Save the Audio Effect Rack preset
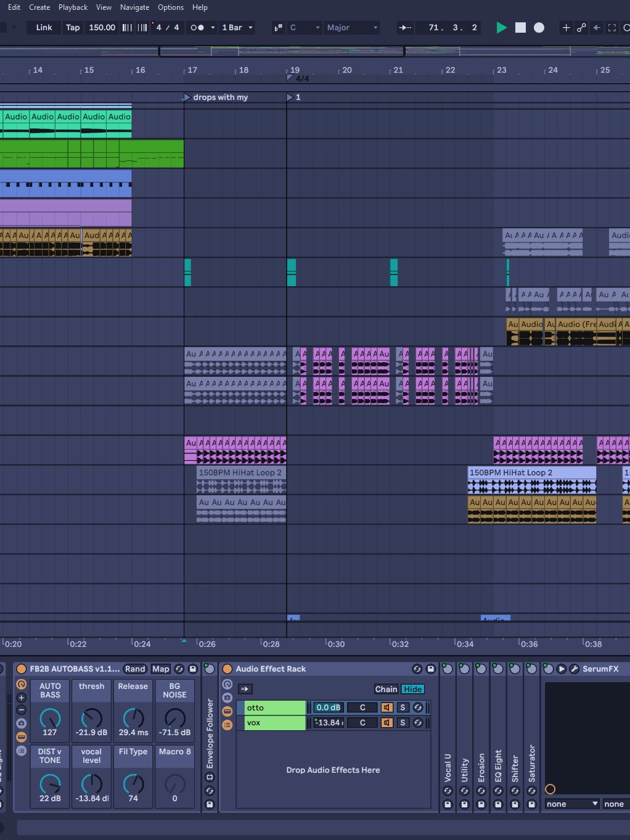630x840 pixels. point(430,669)
